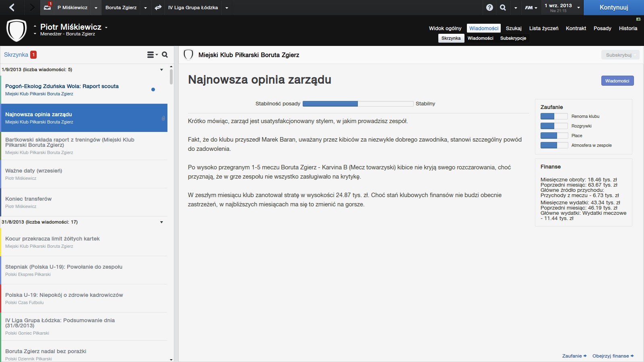This screenshot has width=644, height=362.
Task: Click the Stabilność posady progress bar
Action: pyautogui.click(x=358, y=104)
